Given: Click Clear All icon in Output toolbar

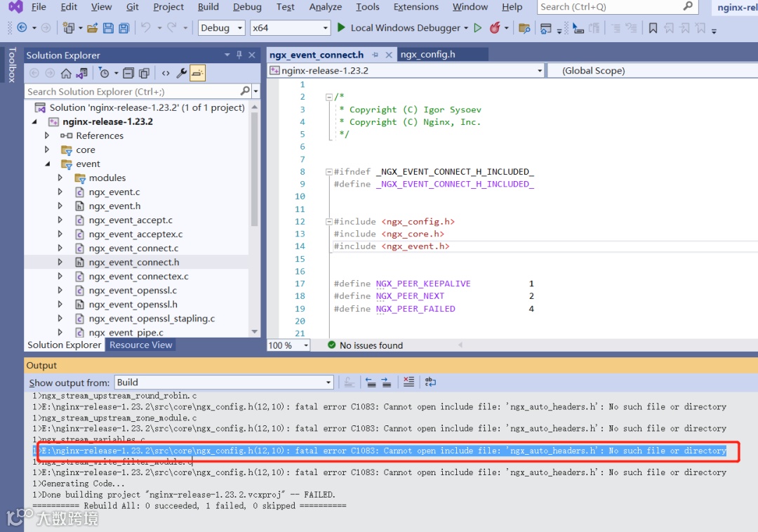Looking at the screenshot, I should click(x=408, y=382).
